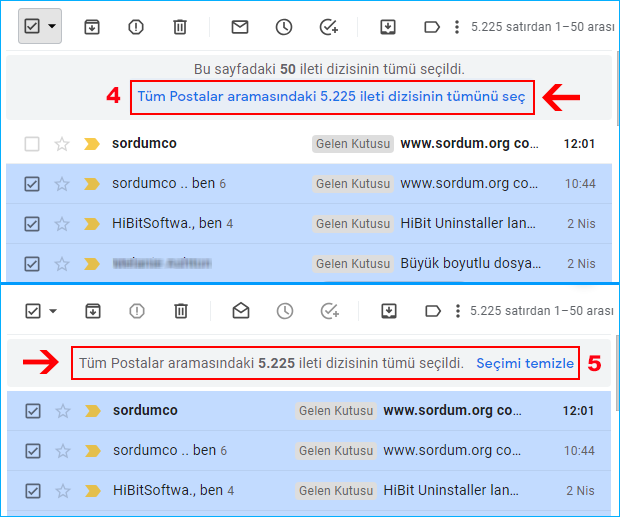
Task: Star the 10:44 sordumco .. ben message in the upper list
Action: point(62,184)
